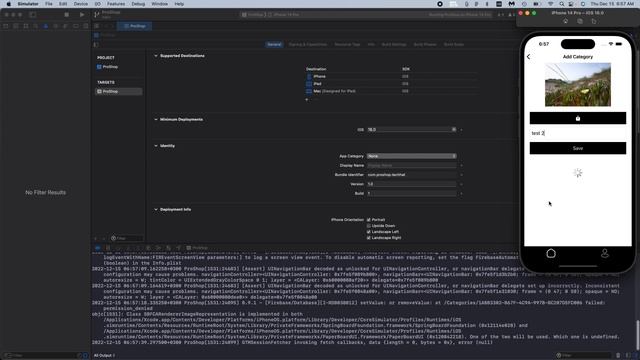Go back from Add Category screen
The image size is (640, 360).
(529, 57)
